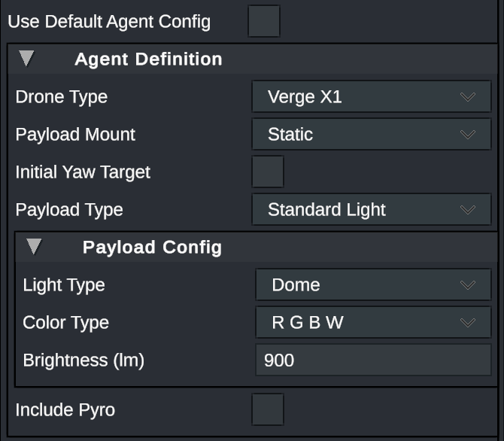Click the Drone Type dropdown chevron
504x441 pixels.
tap(468, 97)
